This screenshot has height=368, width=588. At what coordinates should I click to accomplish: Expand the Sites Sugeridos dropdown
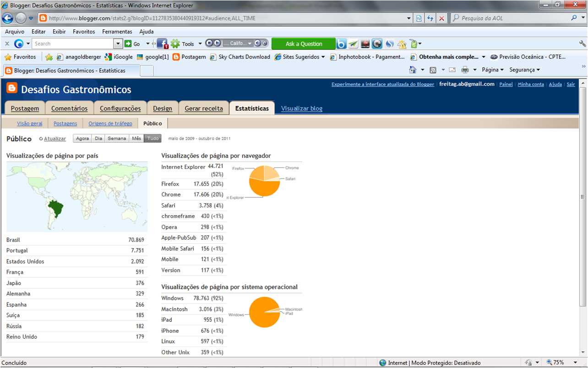point(323,57)
